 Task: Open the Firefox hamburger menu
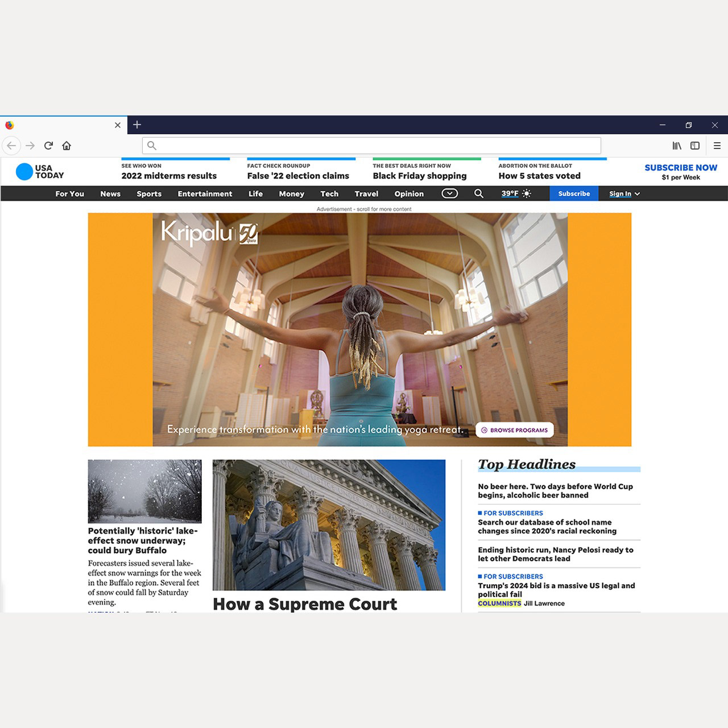tap(717, 146)
